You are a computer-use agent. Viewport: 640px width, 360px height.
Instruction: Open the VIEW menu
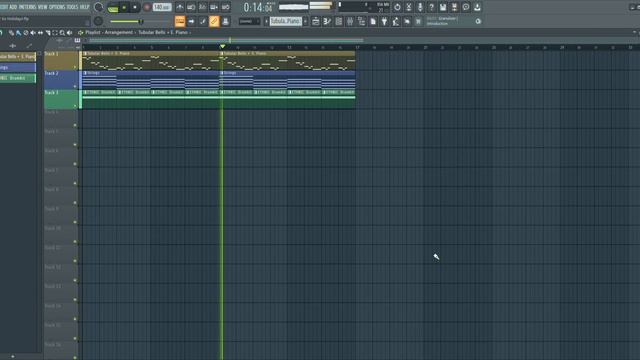pos(42,7)
